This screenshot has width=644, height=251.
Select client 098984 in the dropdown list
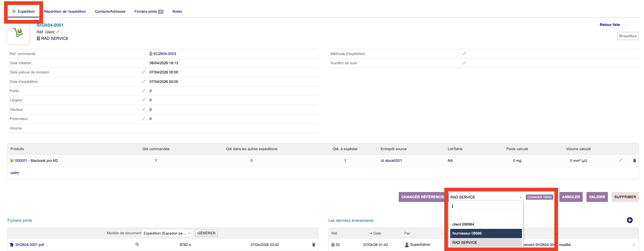pos(486,224)
